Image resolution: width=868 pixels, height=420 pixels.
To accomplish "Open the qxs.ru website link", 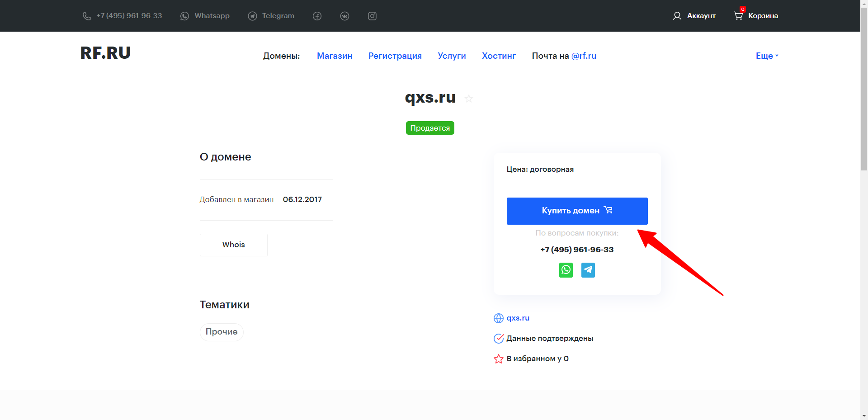I will 518,318.
